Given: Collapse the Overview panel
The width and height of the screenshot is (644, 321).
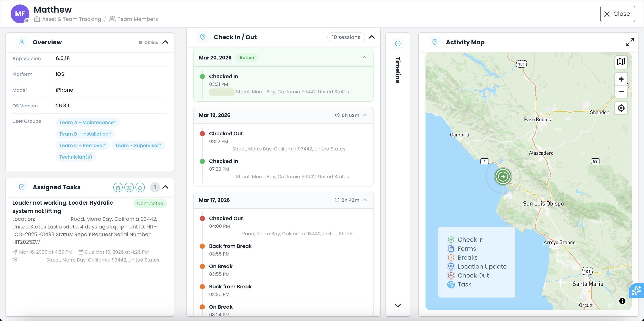Looking at the screenshot, I should coord(165,42).
